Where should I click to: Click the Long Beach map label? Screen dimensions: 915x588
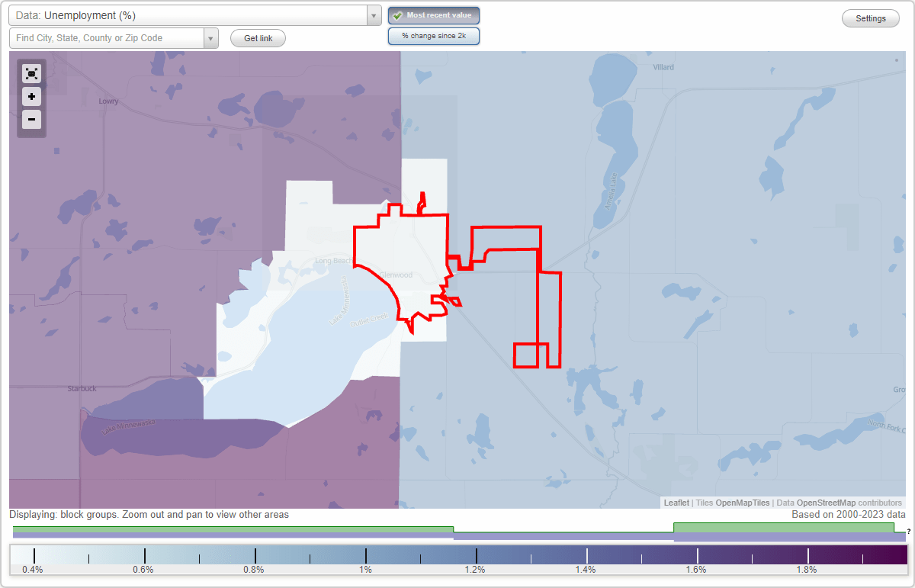point(333,261)
